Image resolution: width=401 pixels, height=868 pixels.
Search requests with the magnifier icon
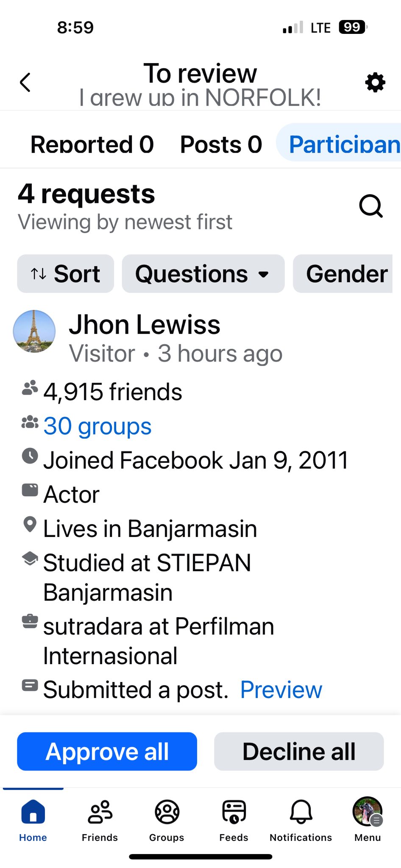pyautogui.click(x=371, y=206)
